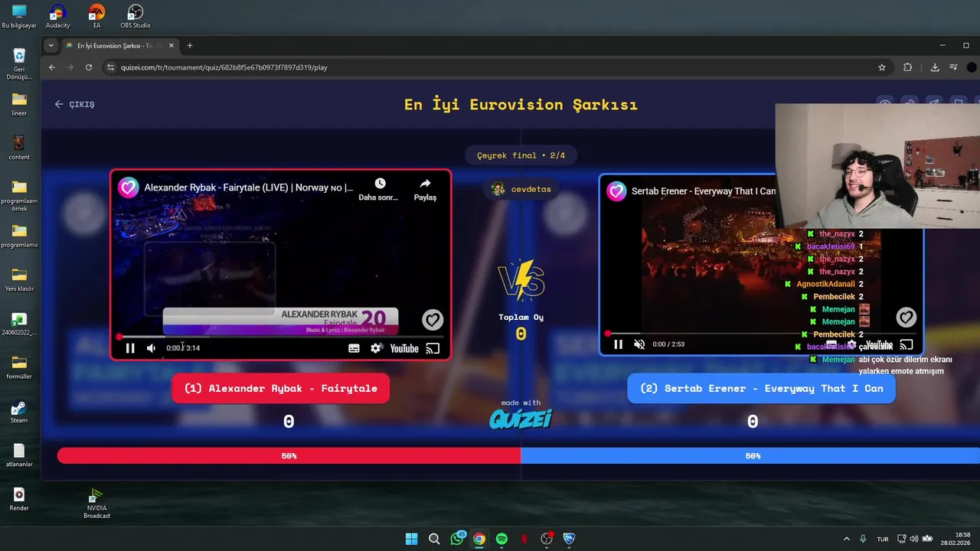Pause the Alexander Rybak Fairytale video
Screen dimensions: 980x551
pyautogui.click(x=130, y=348)
